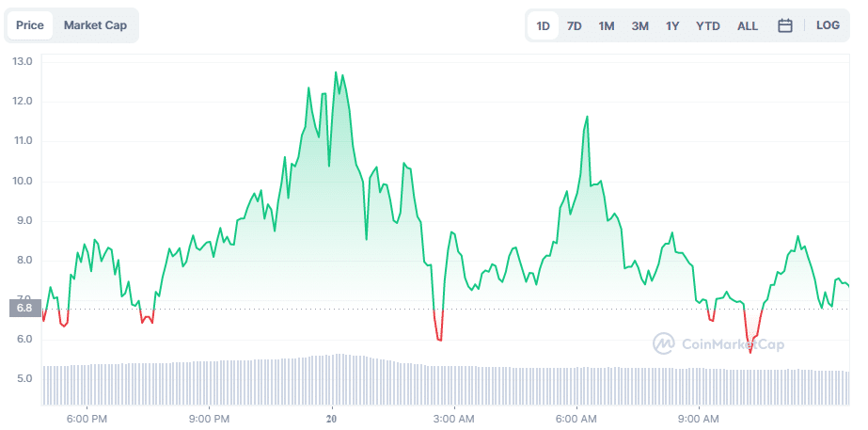The width and height of the screenshot is (868, 430).
Task: Switch to the Market Cap tab
Action: (x=95, y=25)
